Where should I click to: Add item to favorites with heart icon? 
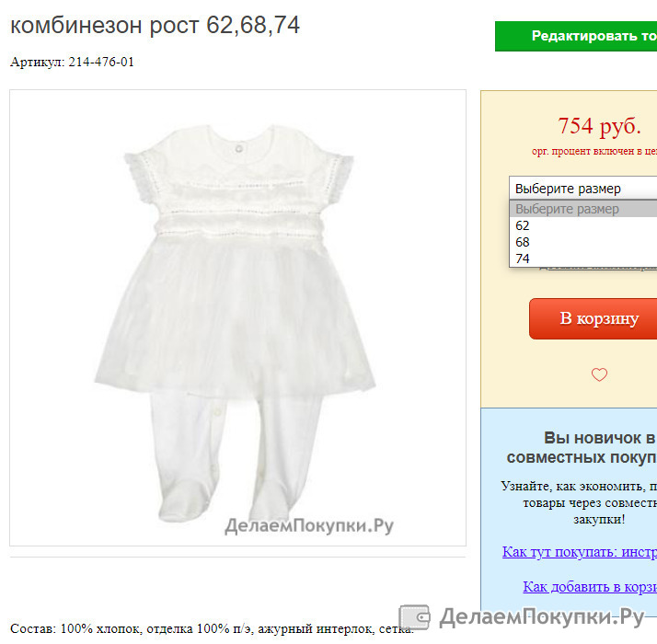pyautogui.click(x=599, y=374)
